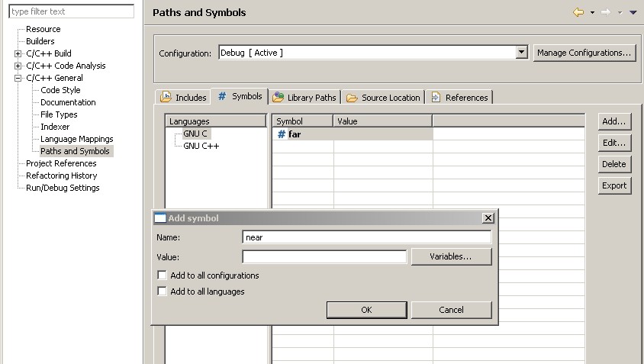The image size is (644, 364).
Task: Click the type filter text box
Action: (72, 11)
